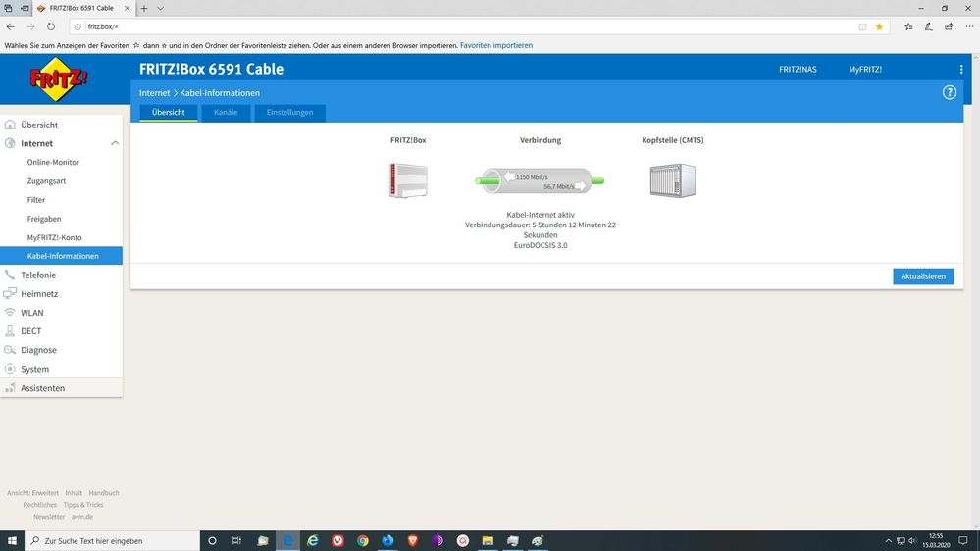Switch to the Kanäle tab
Viewport: 980px width, 551px height.
pos(226,113)
